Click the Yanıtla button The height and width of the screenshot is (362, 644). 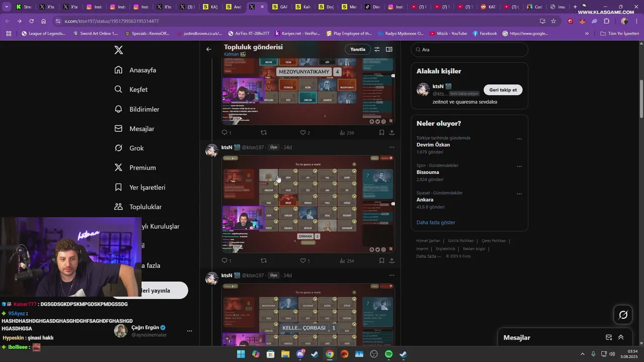[358, 49]
